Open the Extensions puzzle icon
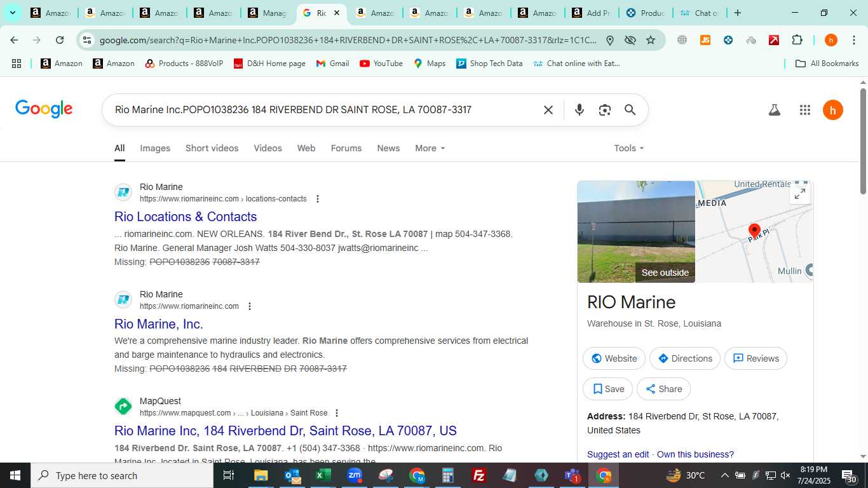The image size is (868, 488). (797, 40)
